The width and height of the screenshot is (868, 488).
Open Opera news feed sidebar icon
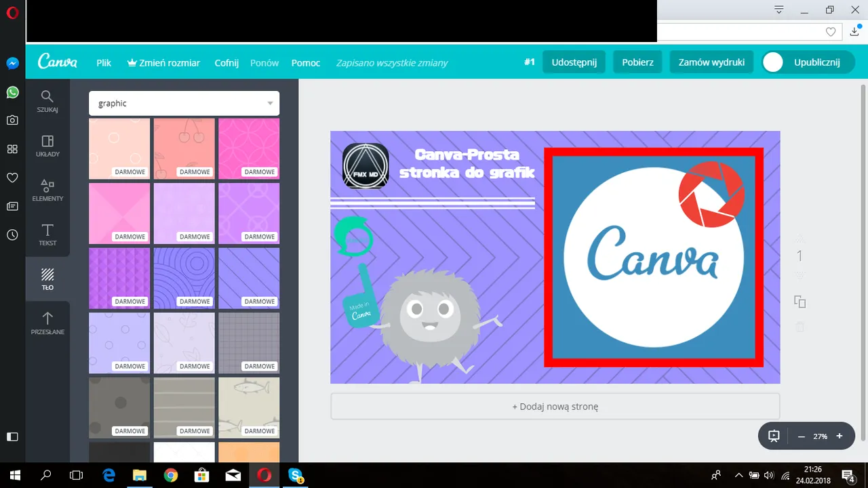12,206
